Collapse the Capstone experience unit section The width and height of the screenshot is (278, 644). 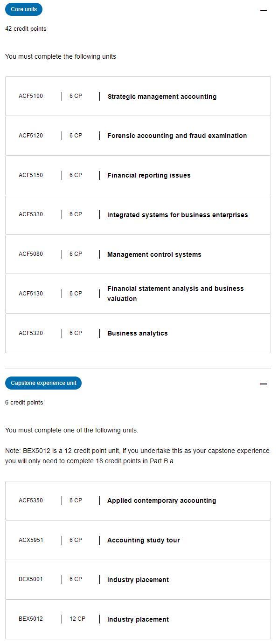[264, 384]
